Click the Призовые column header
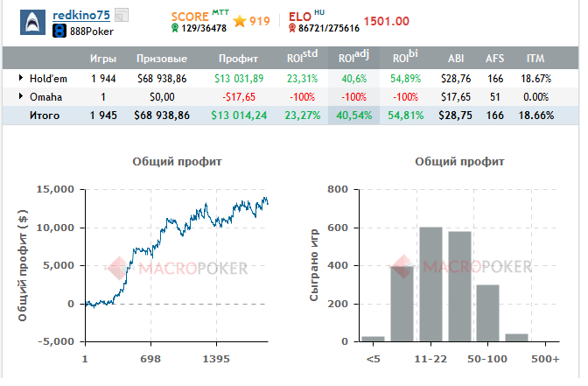Viewport: 588px width, 386px height. point(162,59)
